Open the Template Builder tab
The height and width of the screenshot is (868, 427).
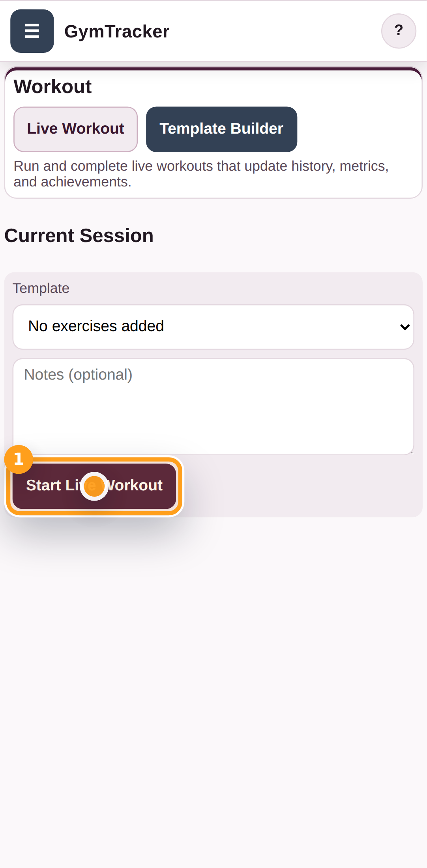click(x=221, y=129)
